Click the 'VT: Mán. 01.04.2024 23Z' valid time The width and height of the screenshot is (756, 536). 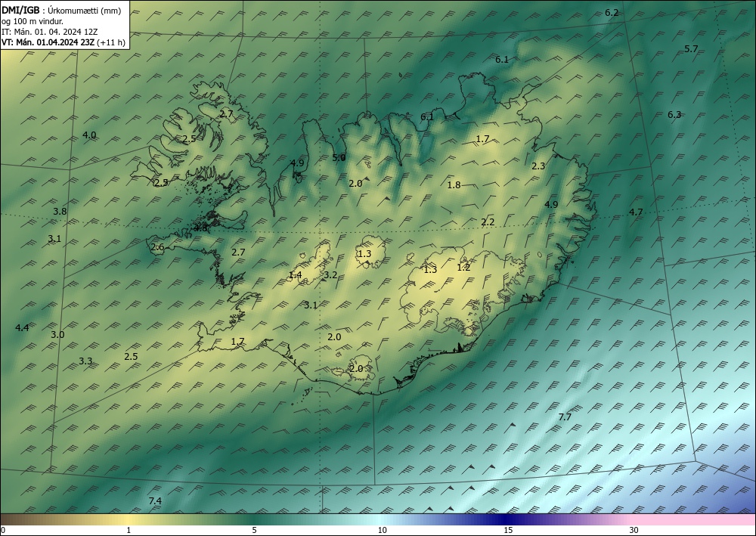(48, 42)
